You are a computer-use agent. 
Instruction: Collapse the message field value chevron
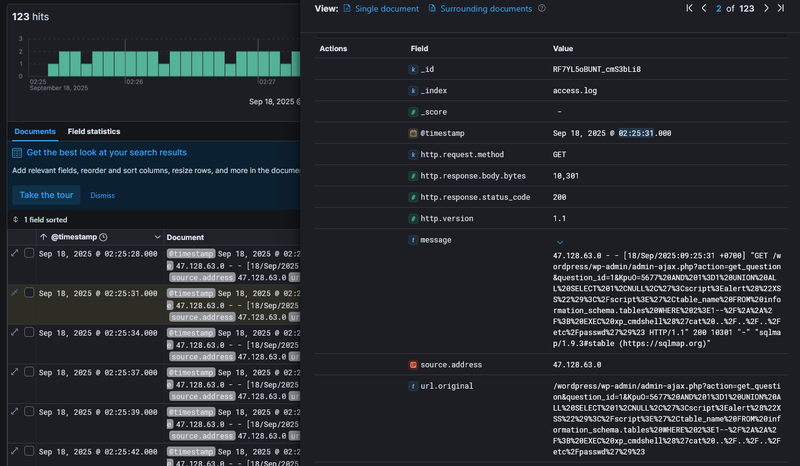tap(560, 242)
